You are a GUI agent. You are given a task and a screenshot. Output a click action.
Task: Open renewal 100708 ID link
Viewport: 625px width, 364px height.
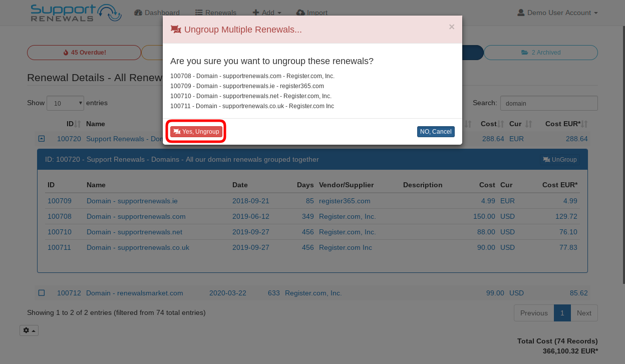60,216
